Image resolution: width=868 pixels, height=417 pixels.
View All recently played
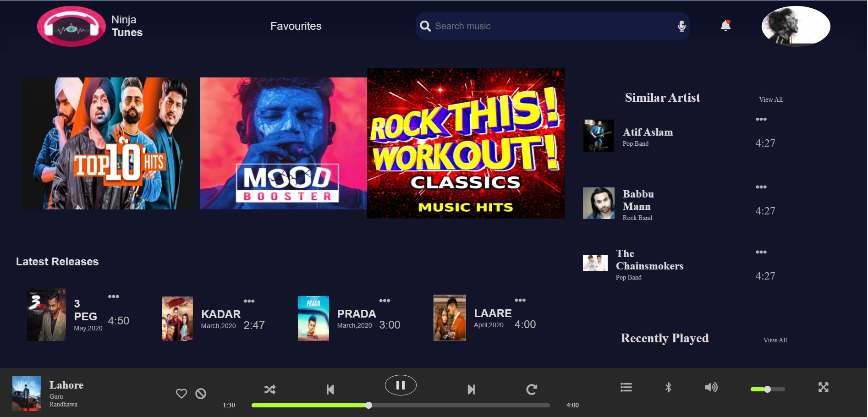[x=775, y=340]
